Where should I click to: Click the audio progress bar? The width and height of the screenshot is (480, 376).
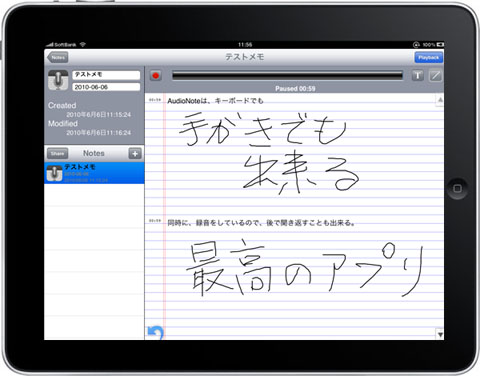click(287, 76)
